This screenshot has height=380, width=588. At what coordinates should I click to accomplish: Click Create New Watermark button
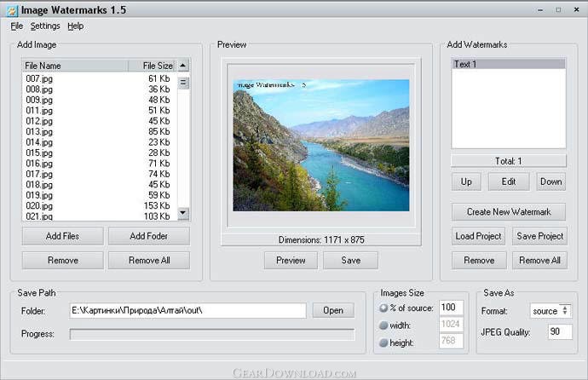[x=509, y=211]
